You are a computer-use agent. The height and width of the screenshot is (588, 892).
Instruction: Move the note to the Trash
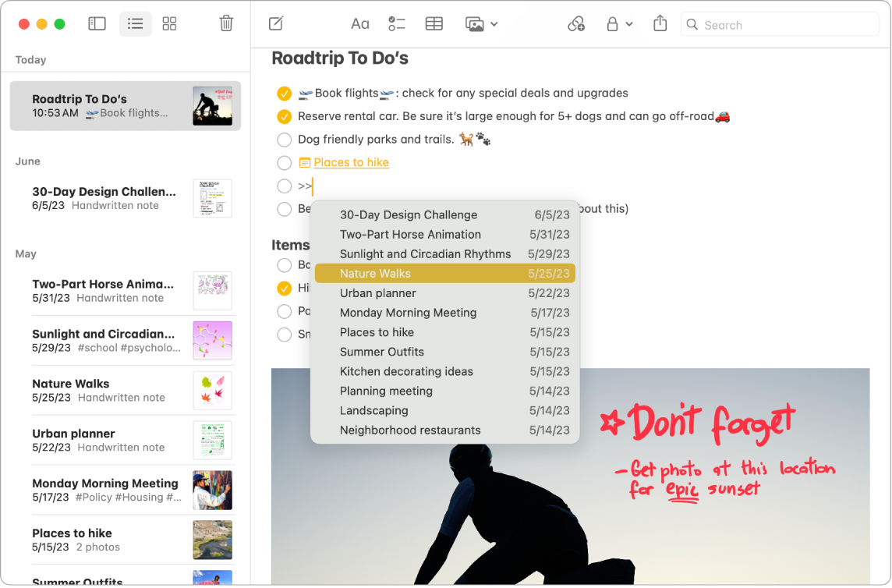226,23
